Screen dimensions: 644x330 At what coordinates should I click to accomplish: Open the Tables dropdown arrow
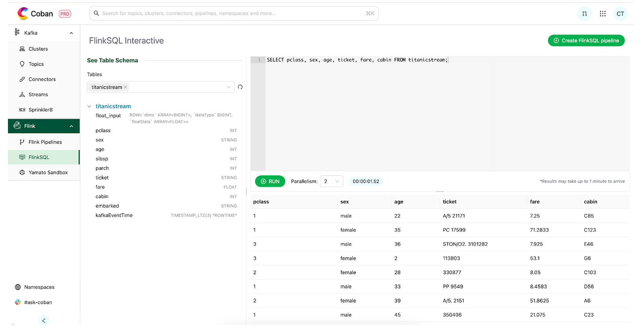(x=228, y=87)
